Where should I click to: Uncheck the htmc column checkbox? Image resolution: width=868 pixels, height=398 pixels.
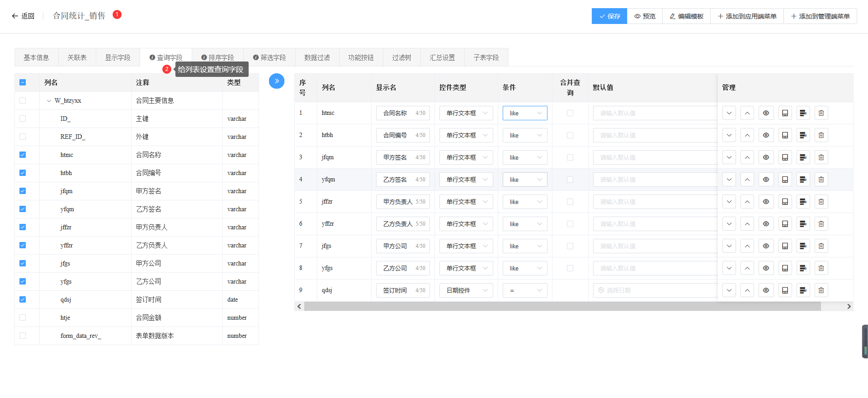(x=23, y=155)
